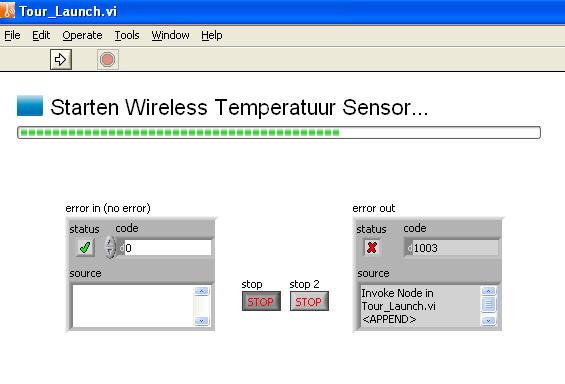The width and height of the screenshot is (565, 384).
Task: Click the error in source text box
Action: tap(133, 306)
